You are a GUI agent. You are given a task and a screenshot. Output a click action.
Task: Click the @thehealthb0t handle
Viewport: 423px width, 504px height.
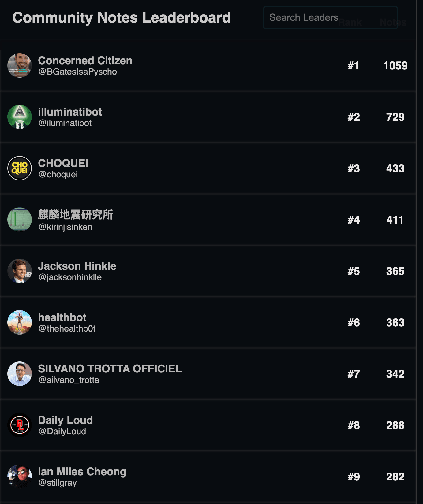(67, 328)
